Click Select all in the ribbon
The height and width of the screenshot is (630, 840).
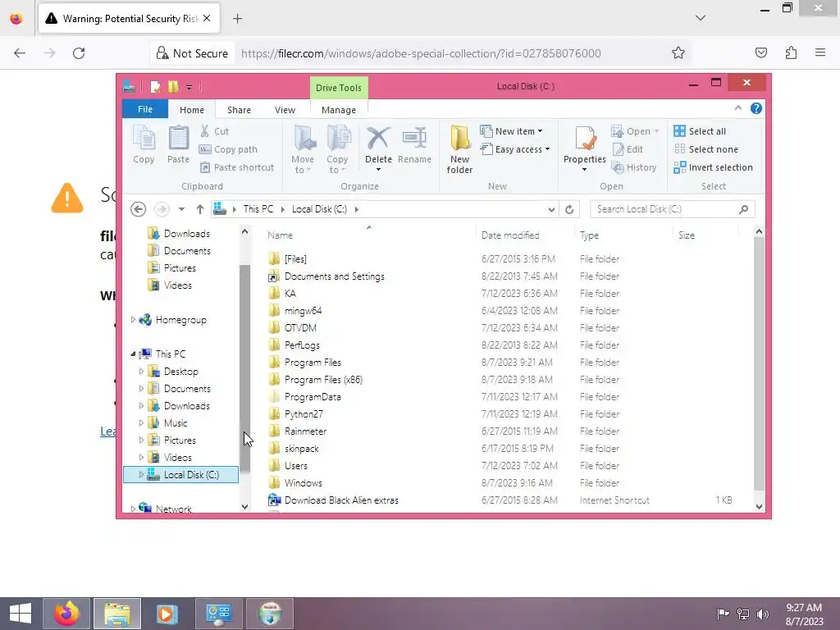coord(701,131)
